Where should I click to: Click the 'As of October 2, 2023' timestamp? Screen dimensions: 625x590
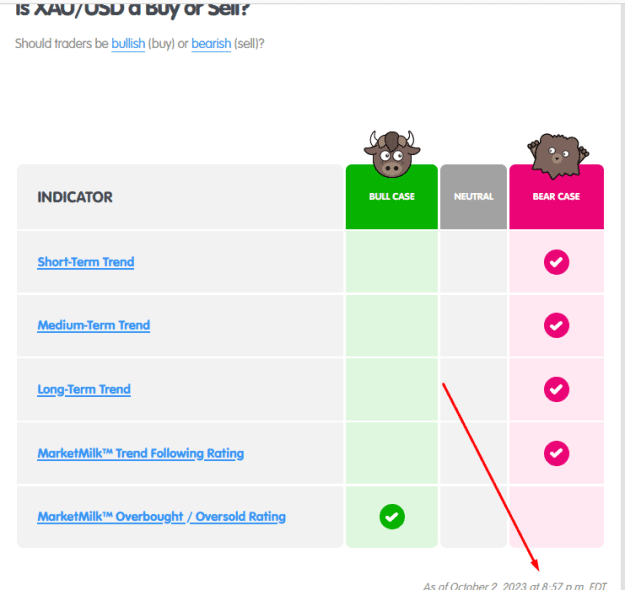coord(515,586)
